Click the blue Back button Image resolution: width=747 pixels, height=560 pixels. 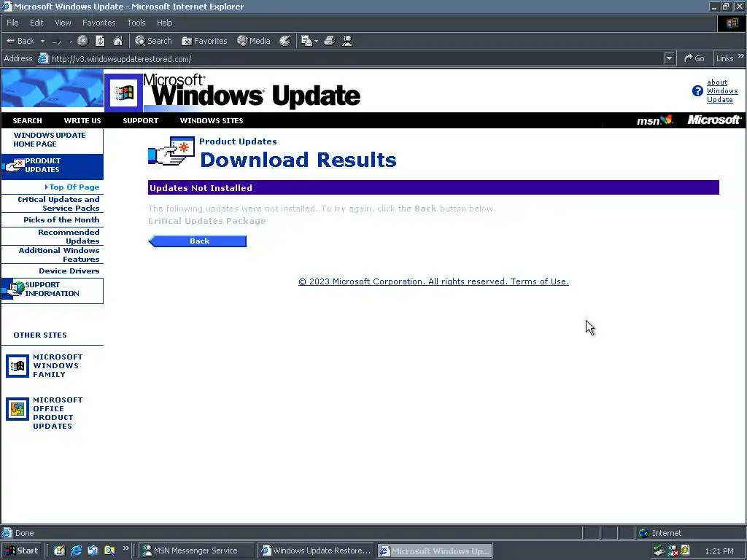click(197, 241)
